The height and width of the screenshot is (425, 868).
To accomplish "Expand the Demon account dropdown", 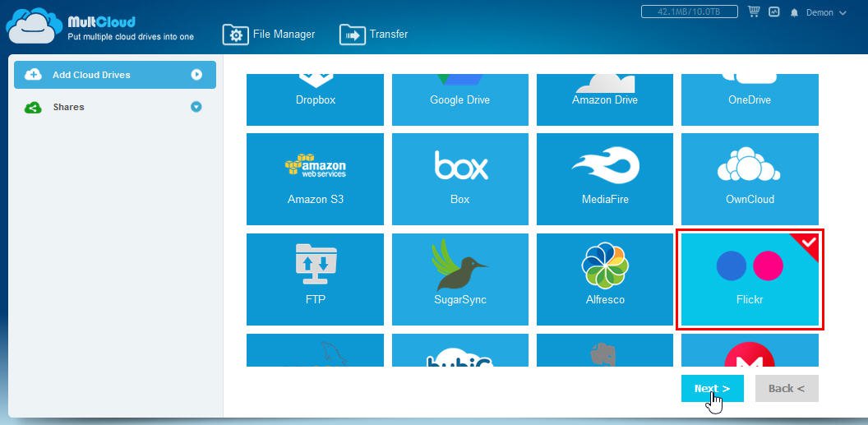I will click(x=843, y=12).
